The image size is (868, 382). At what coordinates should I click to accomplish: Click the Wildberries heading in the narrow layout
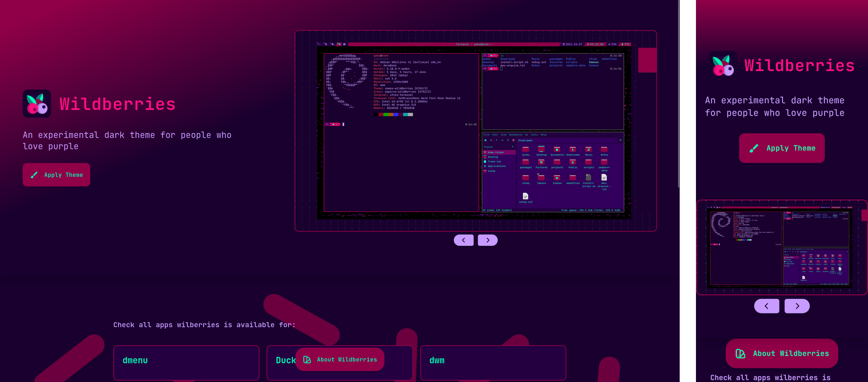tap(799, 66)
